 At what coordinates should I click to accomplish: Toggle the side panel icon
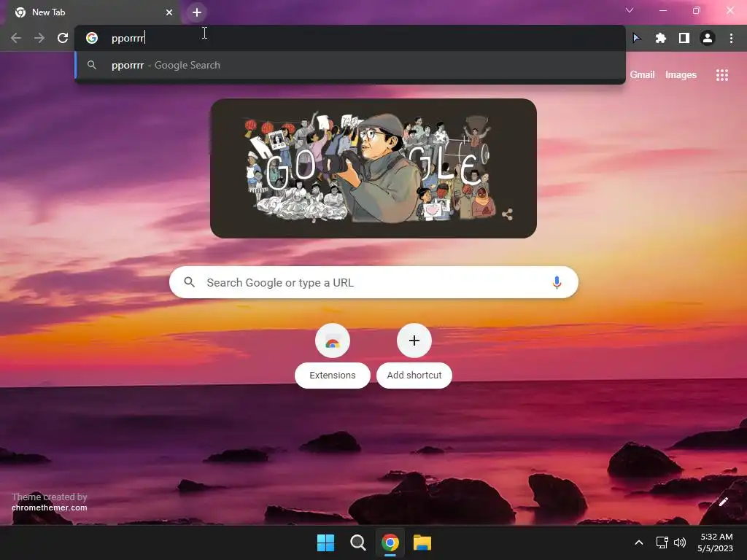click(684, 38)
